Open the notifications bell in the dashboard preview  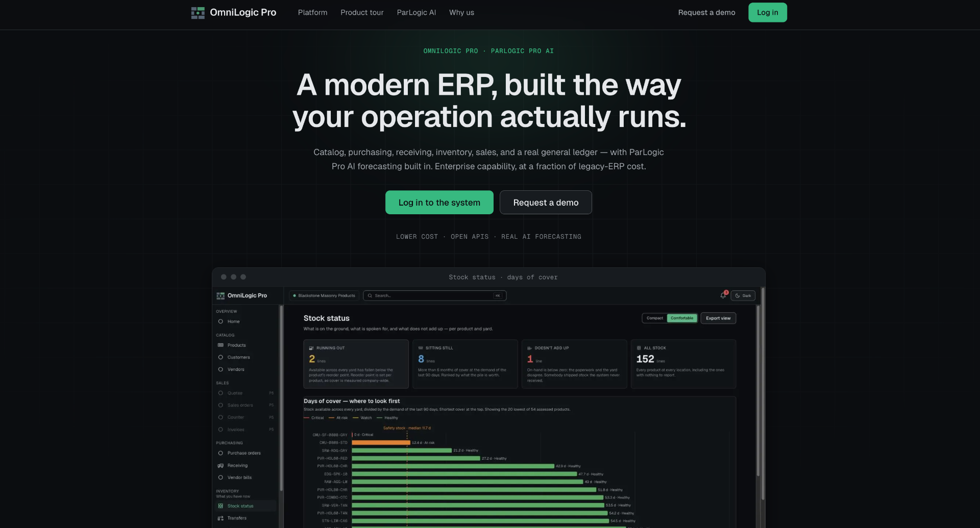click(723, 295)
